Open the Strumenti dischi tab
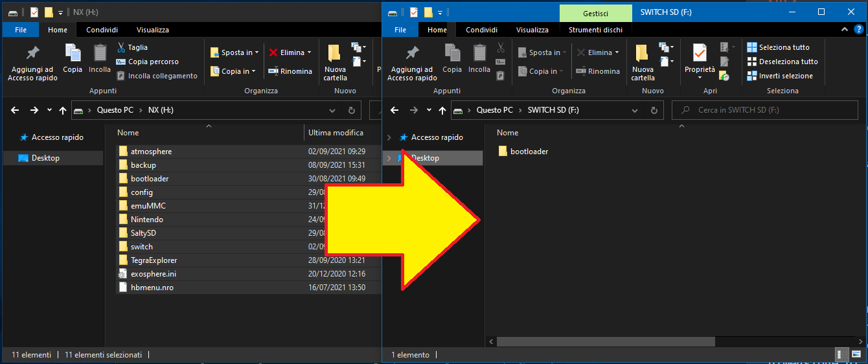The image size is (868, 364). click(x=595, y=30)
